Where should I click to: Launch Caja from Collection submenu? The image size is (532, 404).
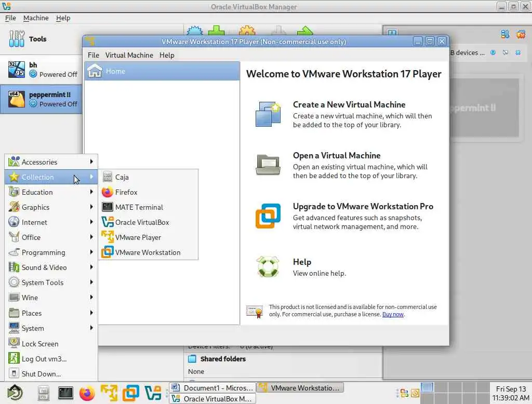[x=148, y=177]
